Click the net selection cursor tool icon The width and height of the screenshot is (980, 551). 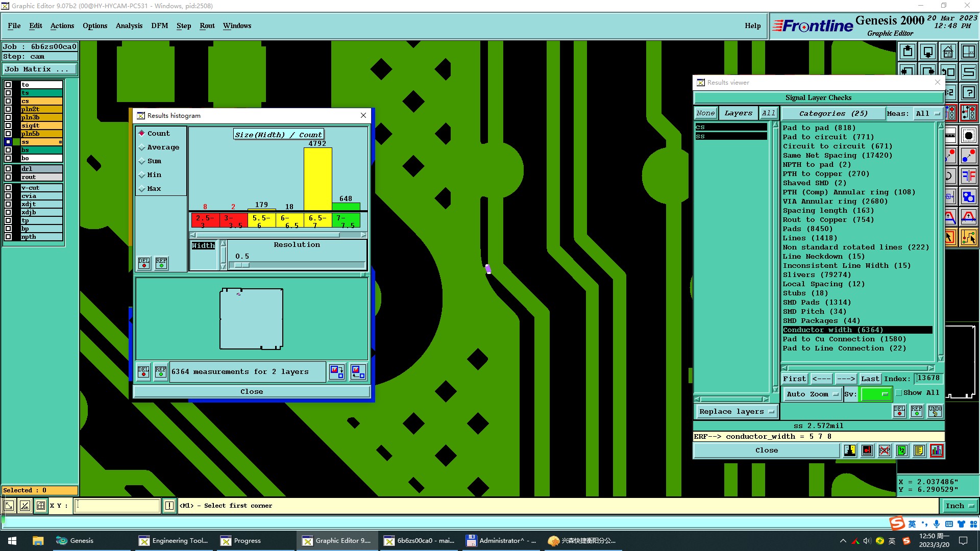[968, 238]
